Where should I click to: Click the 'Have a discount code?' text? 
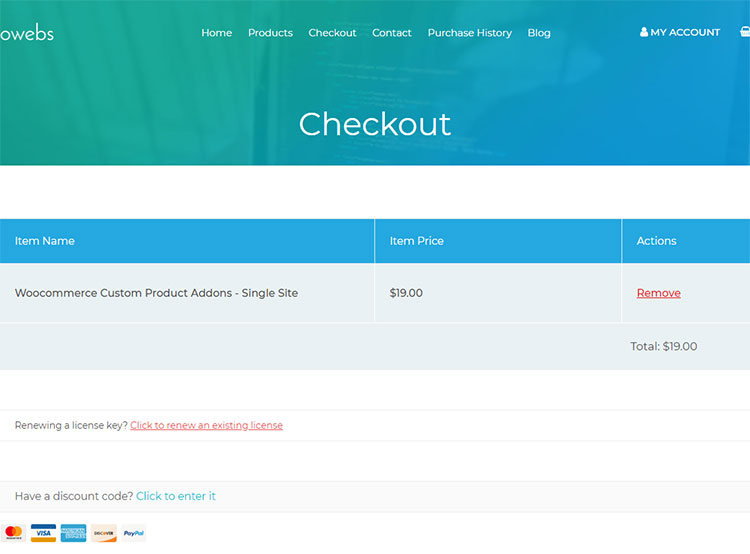74,496
